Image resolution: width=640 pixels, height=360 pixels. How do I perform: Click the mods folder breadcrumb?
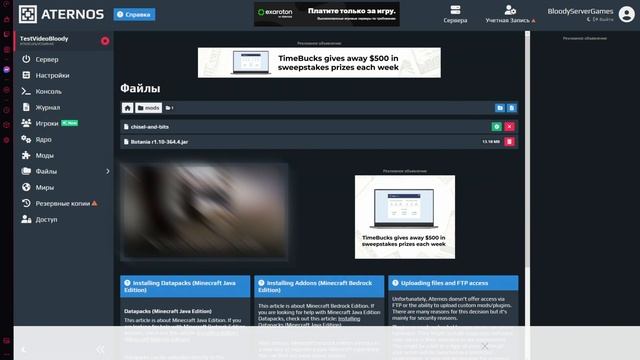pos(149,108)
